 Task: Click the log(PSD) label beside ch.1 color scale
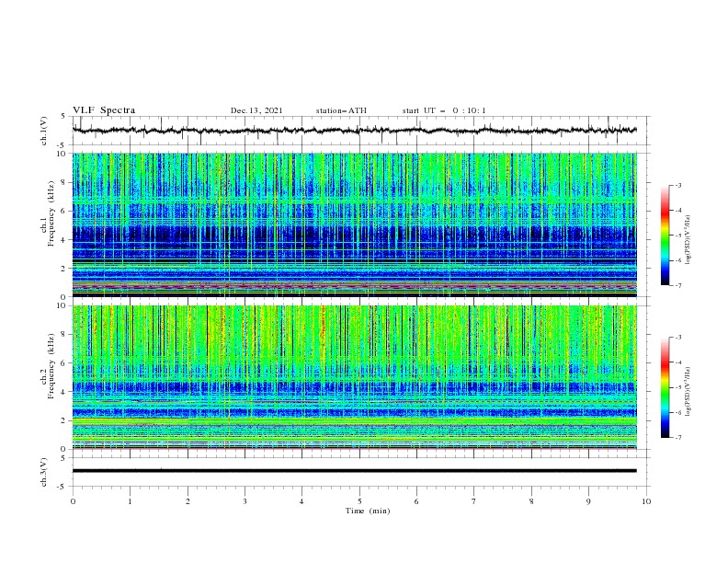pos(688,240)
